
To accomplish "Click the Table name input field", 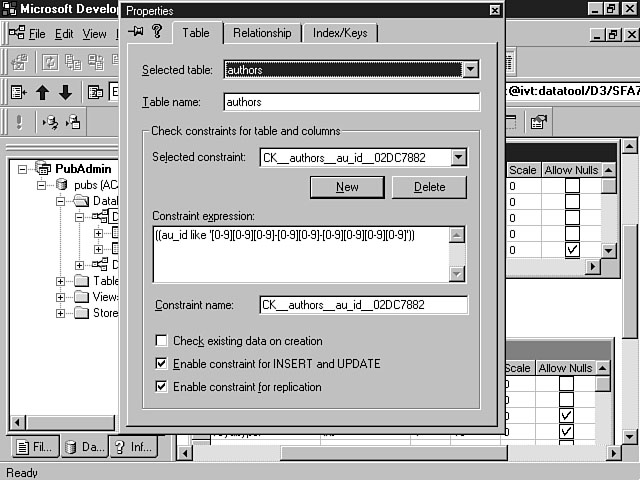I will (x=352, y=102).
